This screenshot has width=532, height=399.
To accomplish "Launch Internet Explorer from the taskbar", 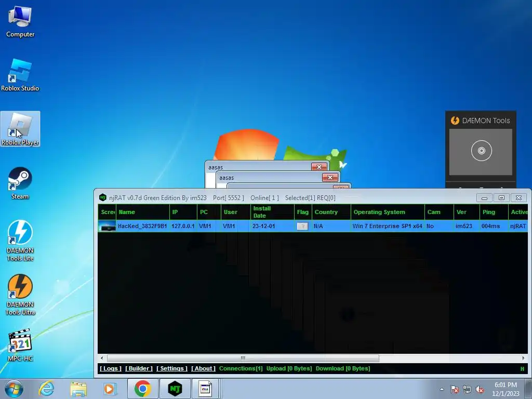I will [46, 389].
